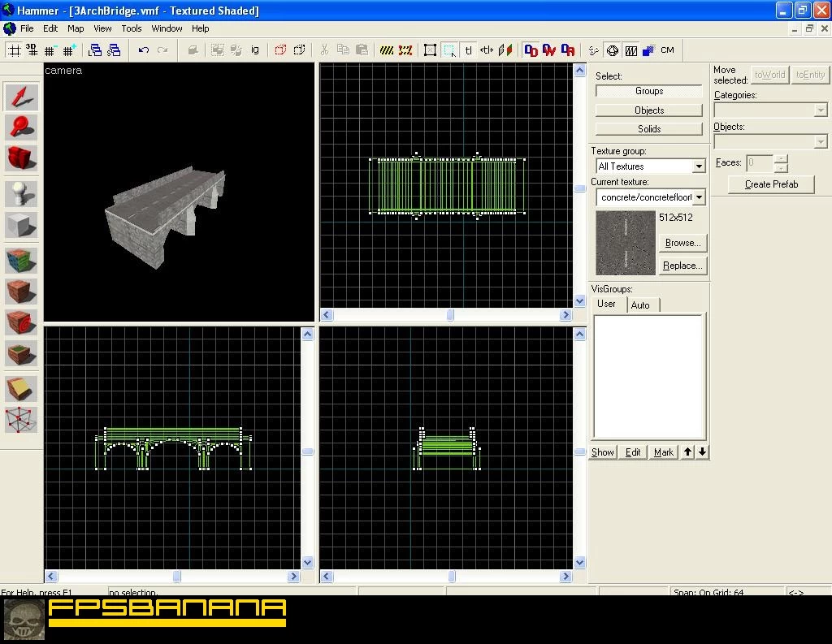Image resolution: width=832 pixels, height=644 pixels.
Task: Click the Create Prefab button
Action: (771, 184)
